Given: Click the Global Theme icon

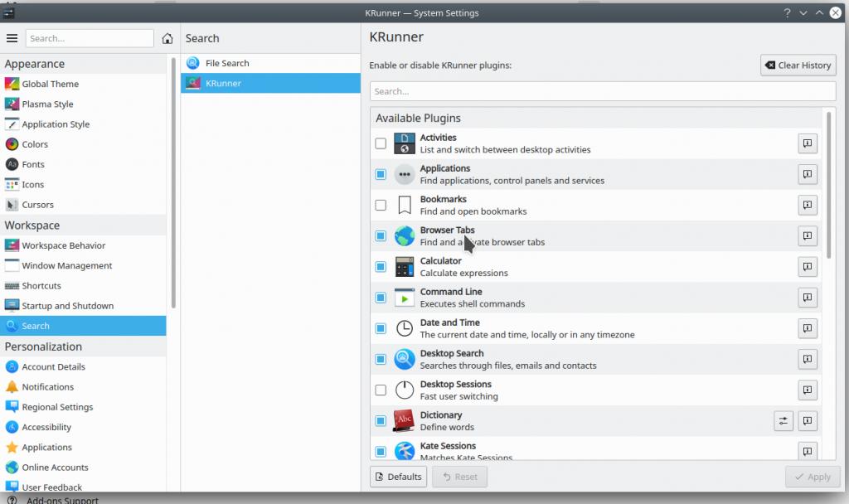Looking at the screenshot, I should click(12, 84).
